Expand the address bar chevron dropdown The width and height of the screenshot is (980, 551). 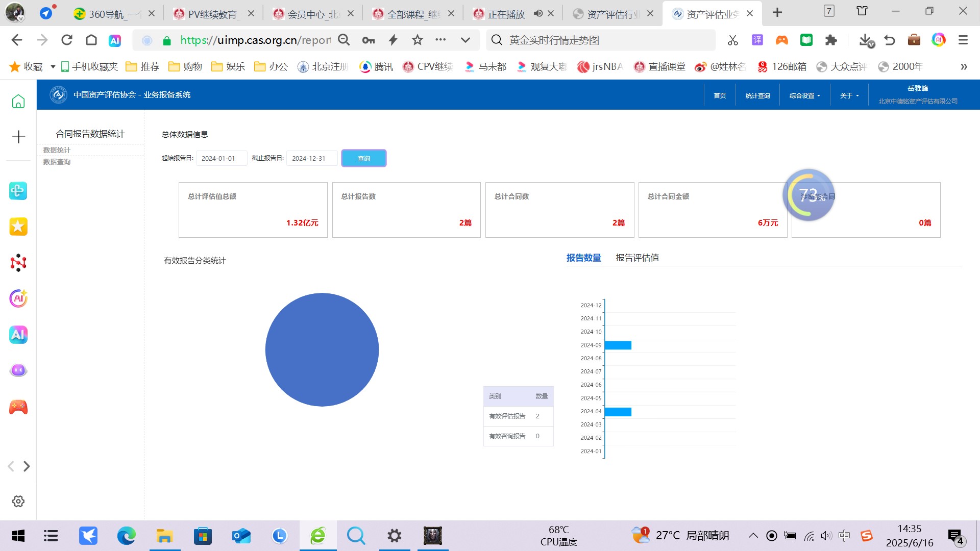[x=465, y=40]
